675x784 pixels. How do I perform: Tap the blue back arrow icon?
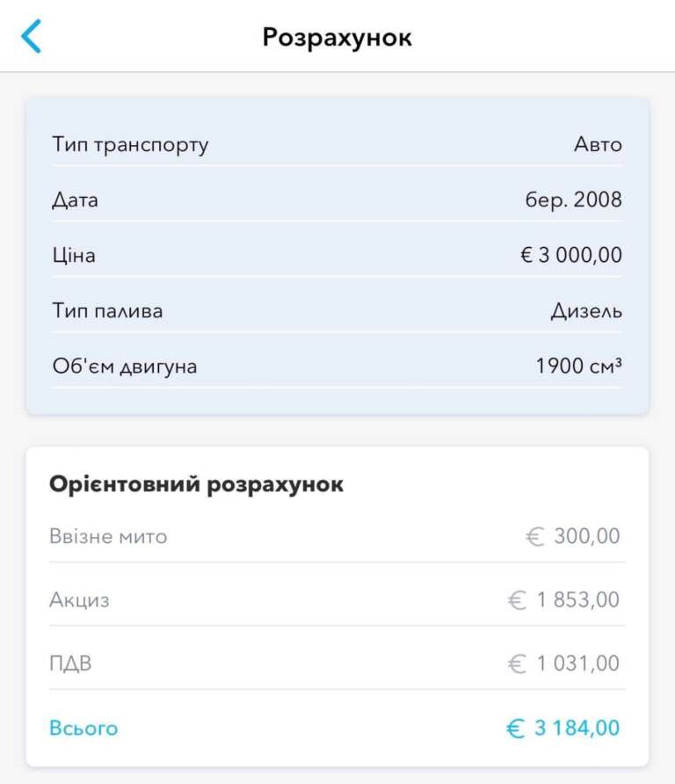[31, 37]
